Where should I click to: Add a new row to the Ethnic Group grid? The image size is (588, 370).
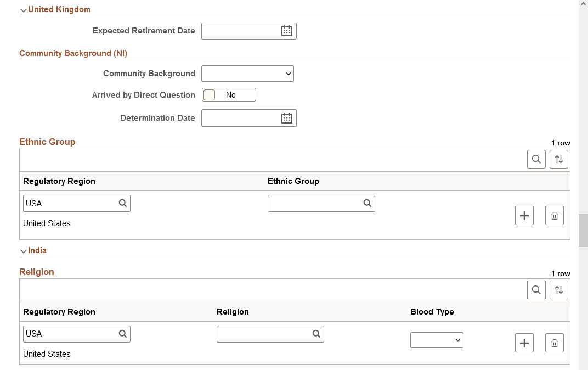pos(524,215)
